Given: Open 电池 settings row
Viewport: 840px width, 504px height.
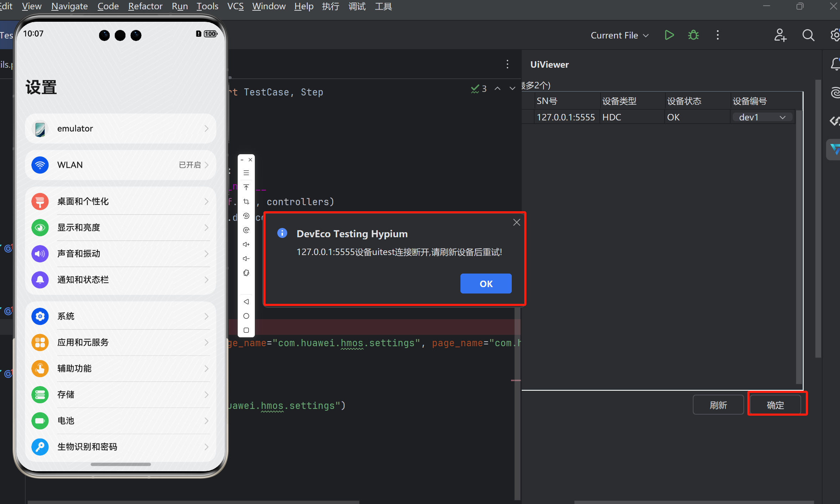Looking at the screenshot, I should click(120, 421).
